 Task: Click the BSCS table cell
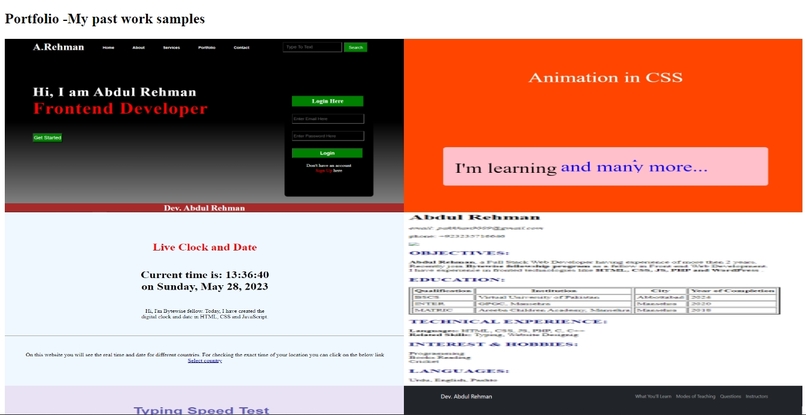(443, 298)
